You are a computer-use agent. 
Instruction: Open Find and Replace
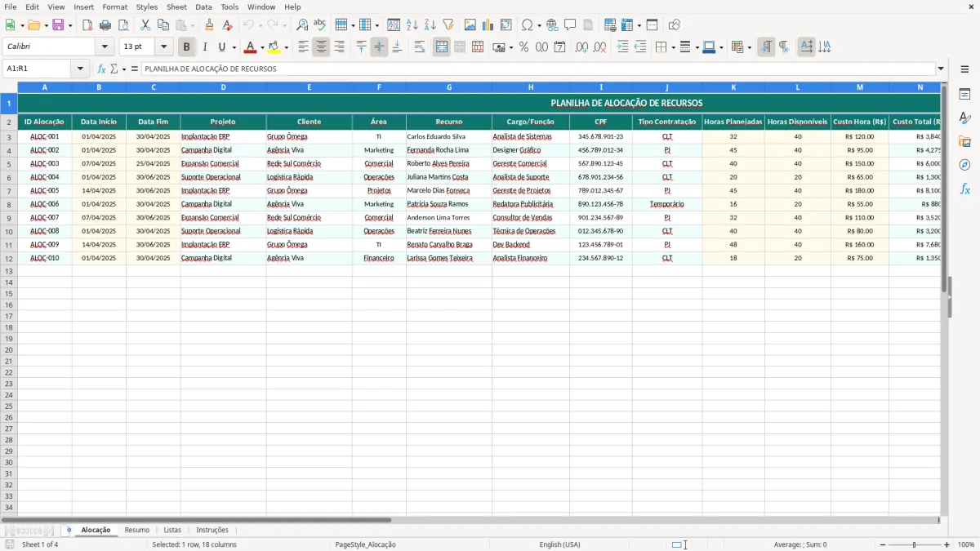pos(302,25)
